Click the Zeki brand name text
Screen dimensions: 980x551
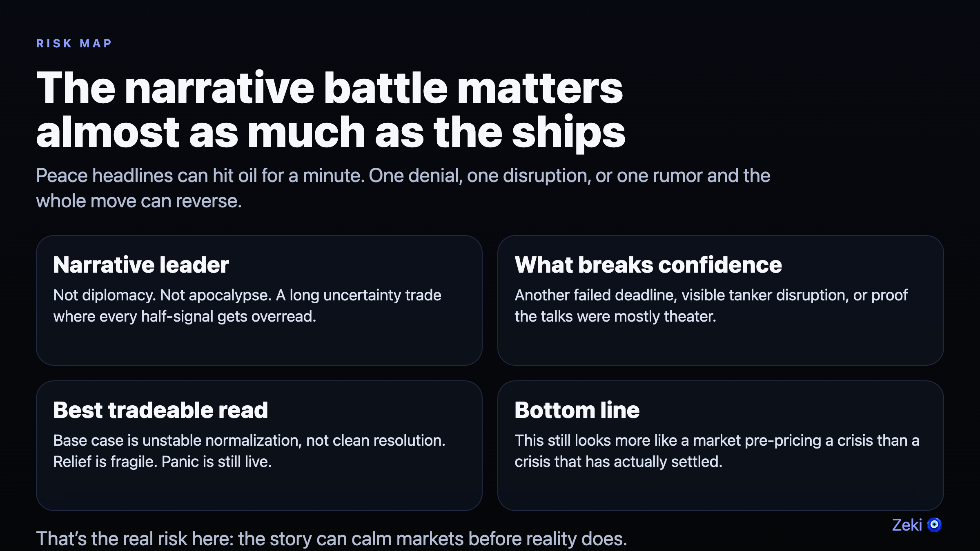pos(906,525)
